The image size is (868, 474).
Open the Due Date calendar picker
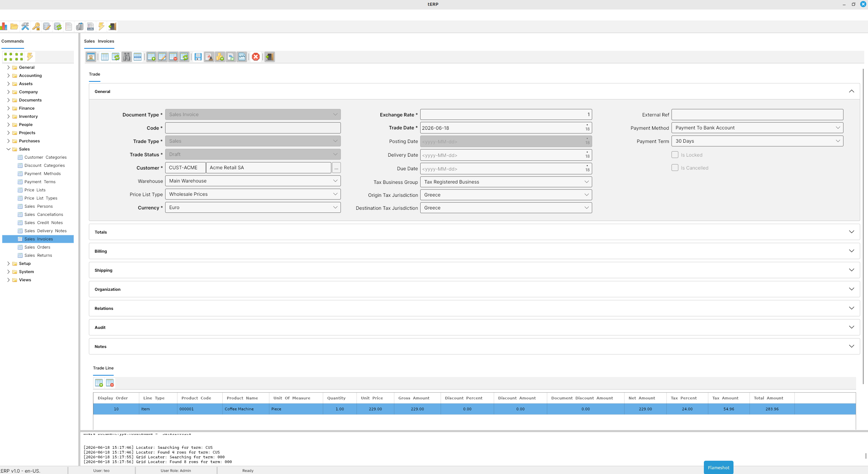tap(587, 169)
